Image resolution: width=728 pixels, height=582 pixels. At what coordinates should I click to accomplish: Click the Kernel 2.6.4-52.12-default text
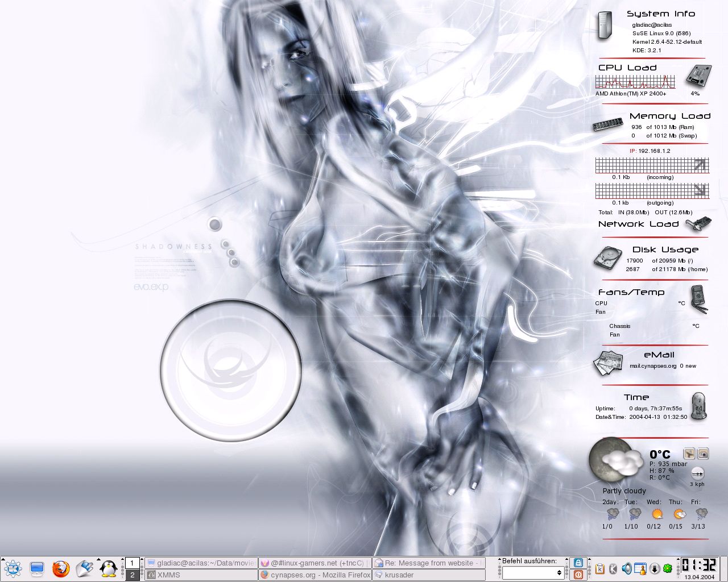[667, 41]
